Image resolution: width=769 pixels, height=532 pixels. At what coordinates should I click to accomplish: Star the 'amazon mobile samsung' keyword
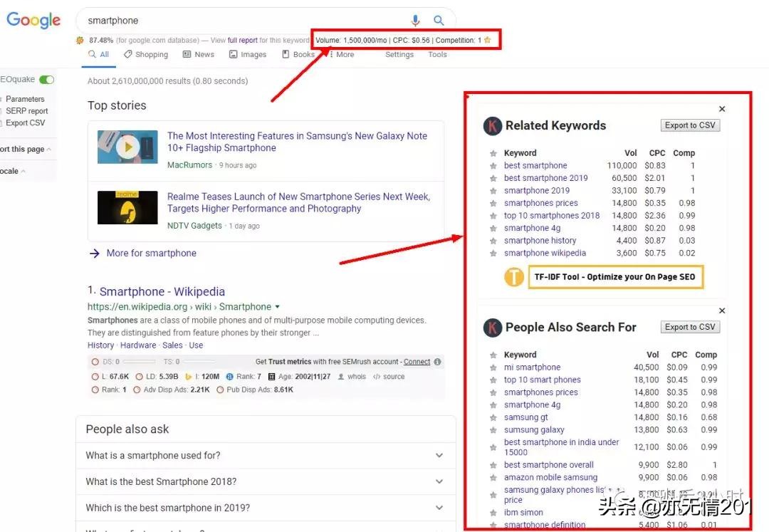click(493, 478)
